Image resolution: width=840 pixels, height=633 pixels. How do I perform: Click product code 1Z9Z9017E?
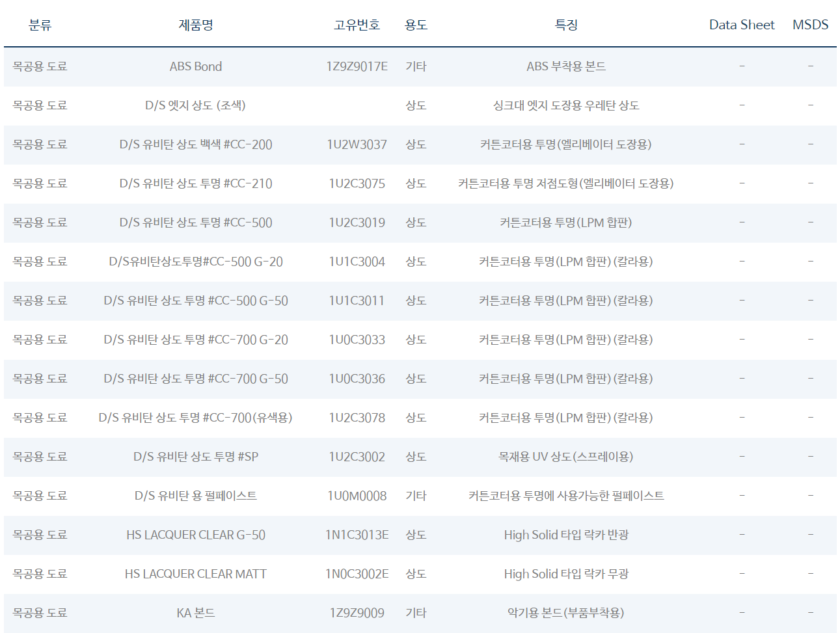coord(357,66)
